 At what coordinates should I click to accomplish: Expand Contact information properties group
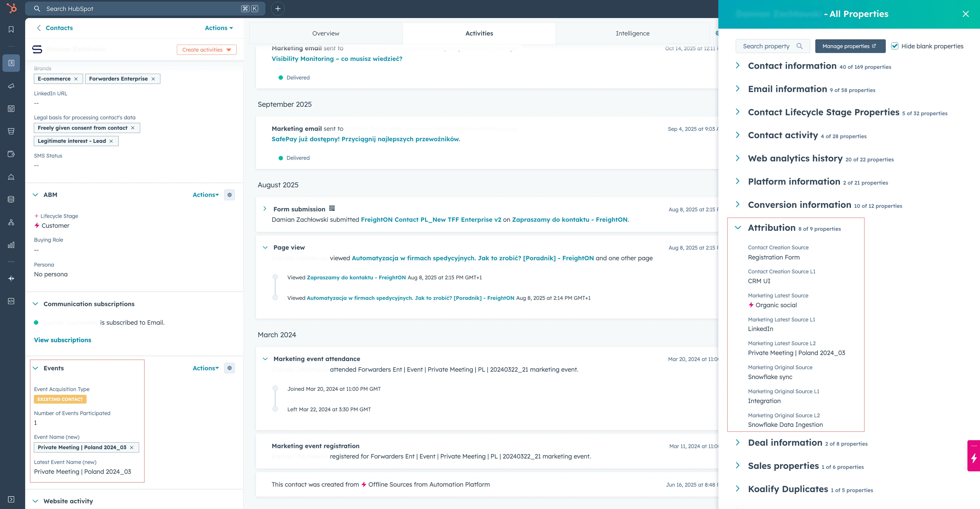pyautogui.click(x=738, y=65)
